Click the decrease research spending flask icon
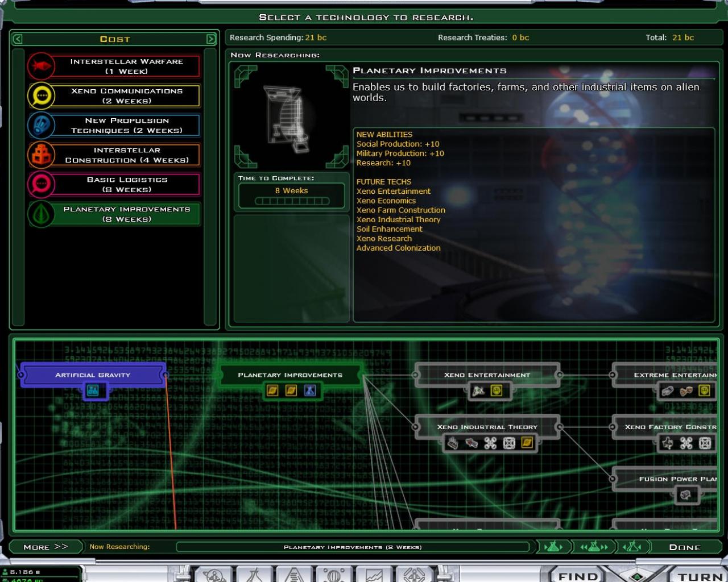 631,547
